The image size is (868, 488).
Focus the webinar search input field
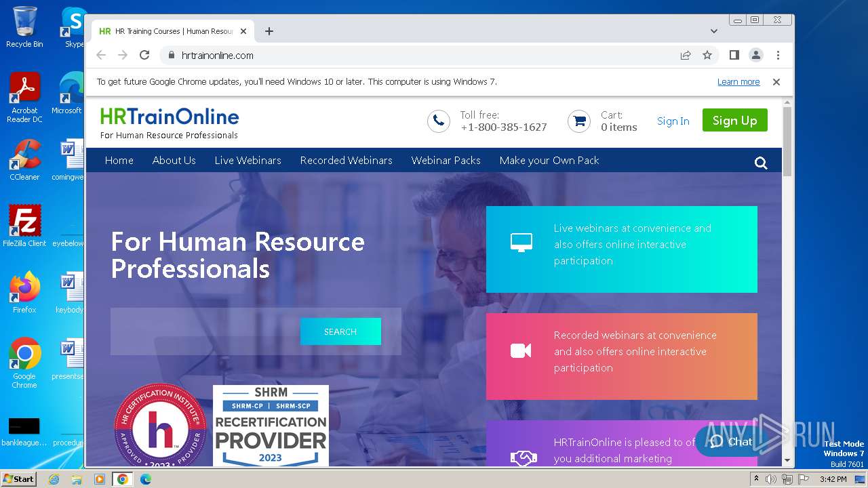(x=205, y=331)
